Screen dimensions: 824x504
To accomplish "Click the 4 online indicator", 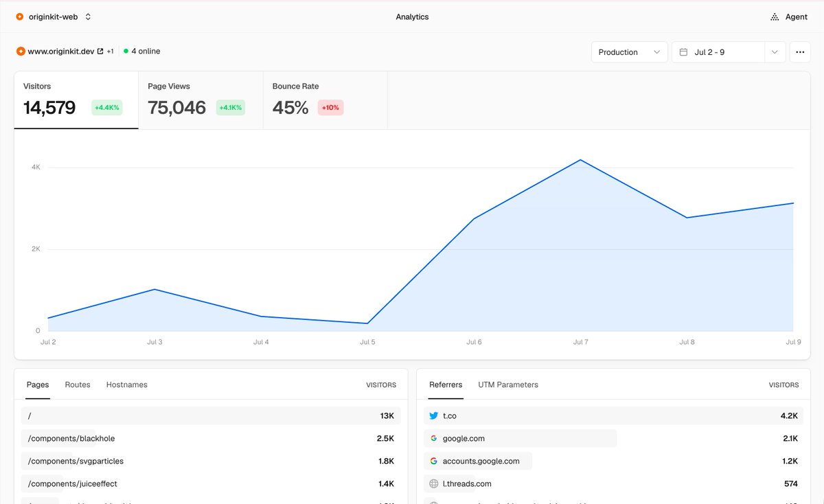I will (142, 51).
